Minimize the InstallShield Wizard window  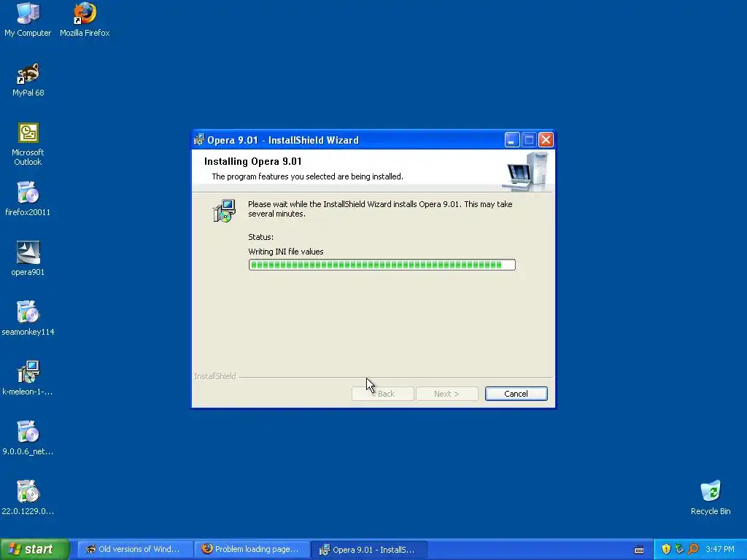tap(511, 140)
